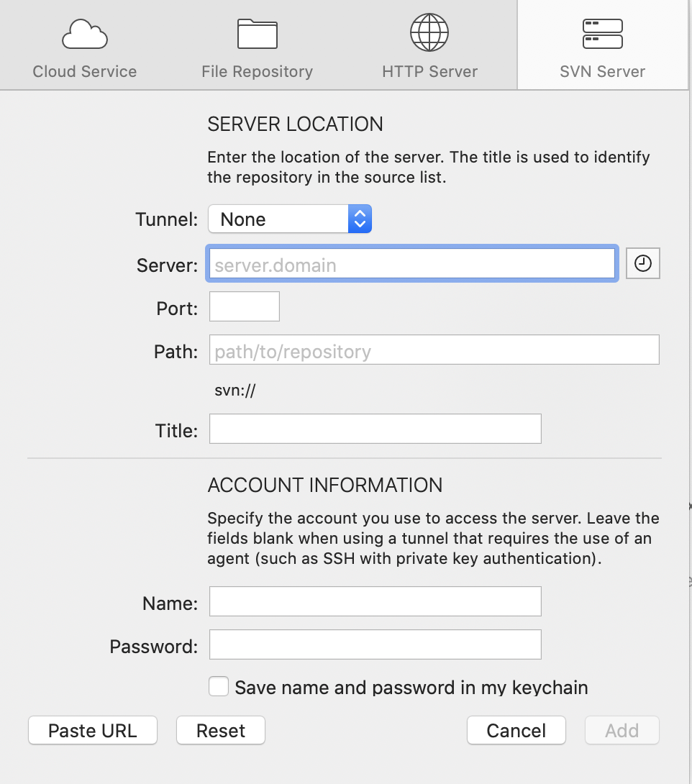Viewport: 692px width, 784px height.
Task: Click the ACCOUNT INFORMATION heading
Action: pyautogui.click(x=325, y=485)
